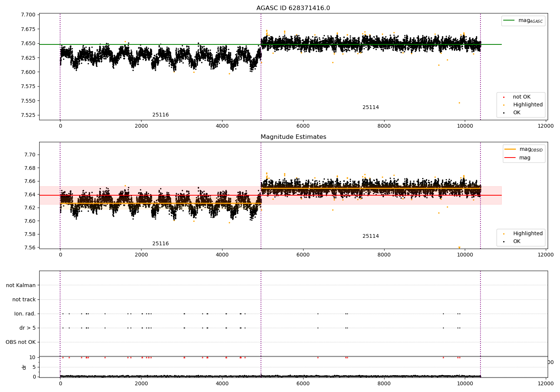Click obsid label 25116 in AGASC ID plot
The height and width of the screenshot is (392, 560).
161,115
